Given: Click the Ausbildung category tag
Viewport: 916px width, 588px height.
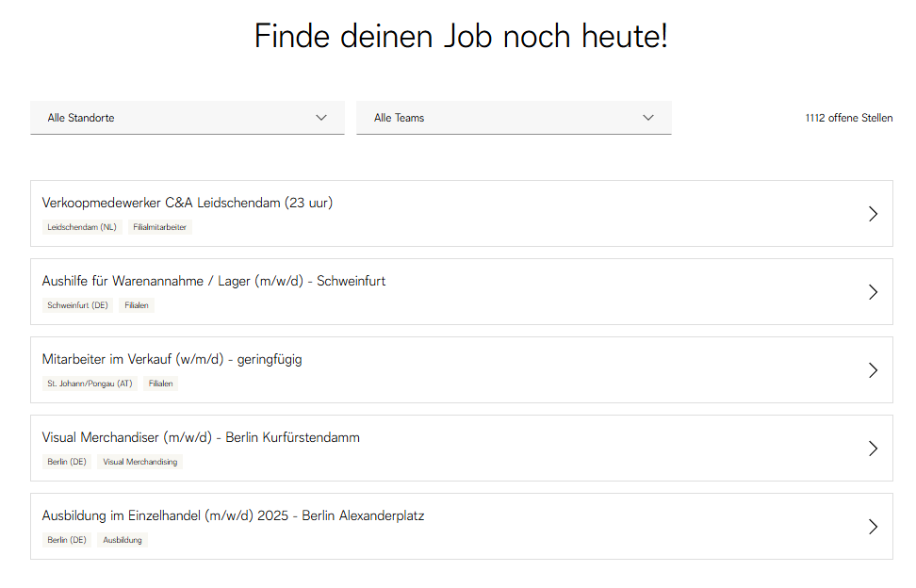Looking at the screenshot, I should tap(122, 540).
